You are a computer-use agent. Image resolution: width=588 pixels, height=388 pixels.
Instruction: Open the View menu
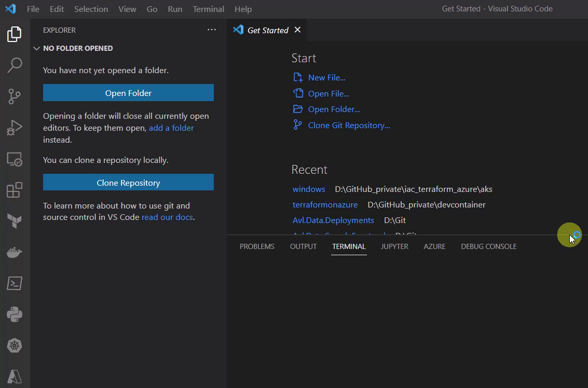coord(127,9)
